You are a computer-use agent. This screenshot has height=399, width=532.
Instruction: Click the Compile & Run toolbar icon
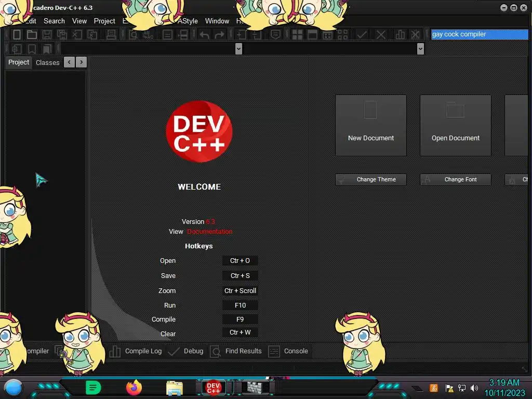pos(328,34)
